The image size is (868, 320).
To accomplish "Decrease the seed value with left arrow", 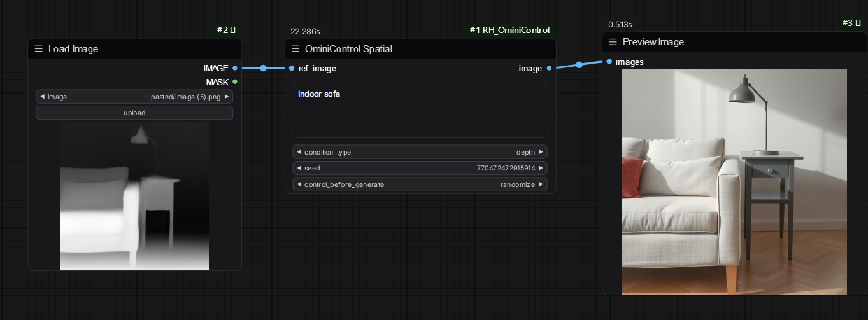I will (x=299, y=169).
